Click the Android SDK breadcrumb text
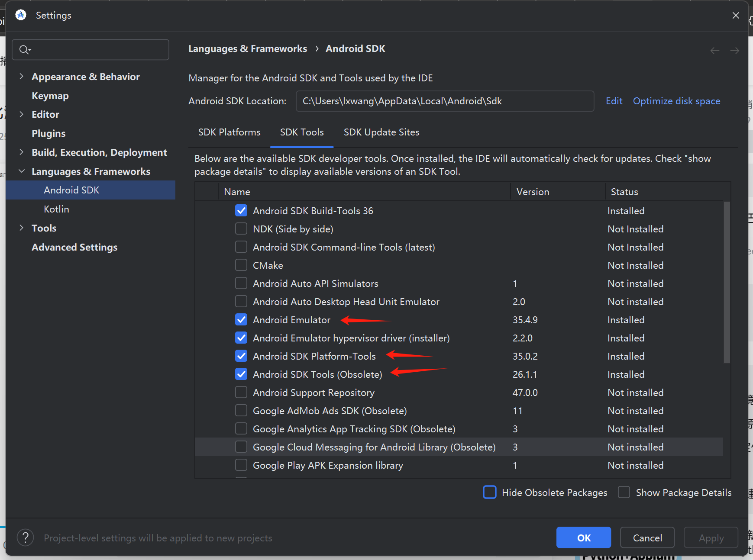Screen dimensions: 753x560 tap(355, 48)
